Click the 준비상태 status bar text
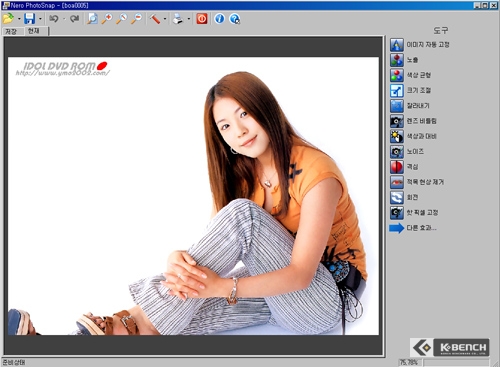This screenshot has height=367, width=500. coord(14,362)
